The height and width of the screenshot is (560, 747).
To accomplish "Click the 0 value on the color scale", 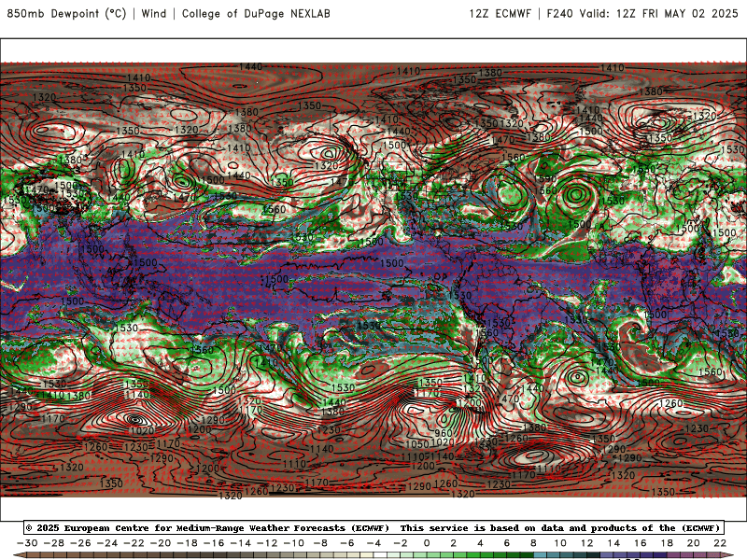I will coord(427,543).
